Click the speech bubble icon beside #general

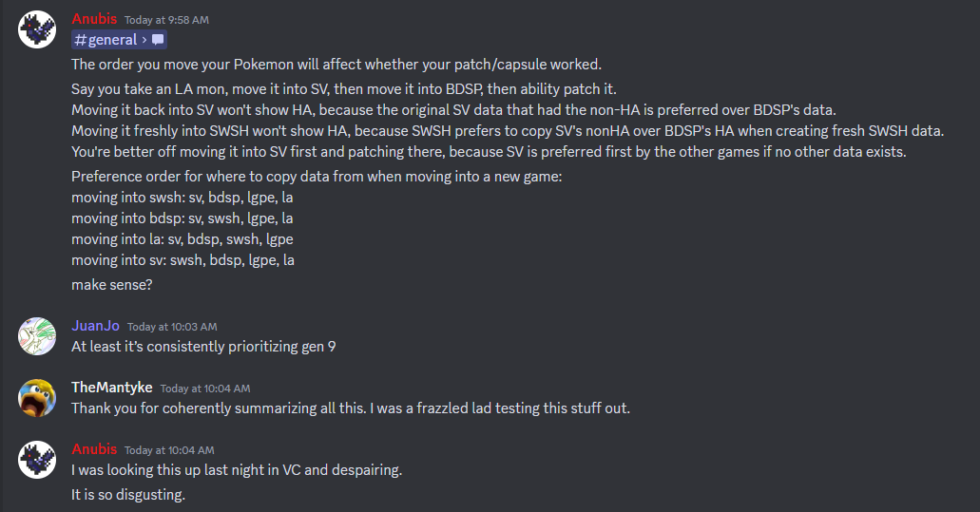click(x=158, y=40)
